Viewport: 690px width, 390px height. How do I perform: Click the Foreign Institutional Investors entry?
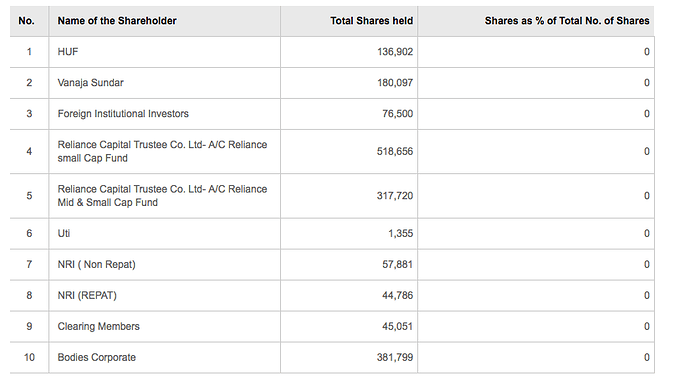pos(123,114)
